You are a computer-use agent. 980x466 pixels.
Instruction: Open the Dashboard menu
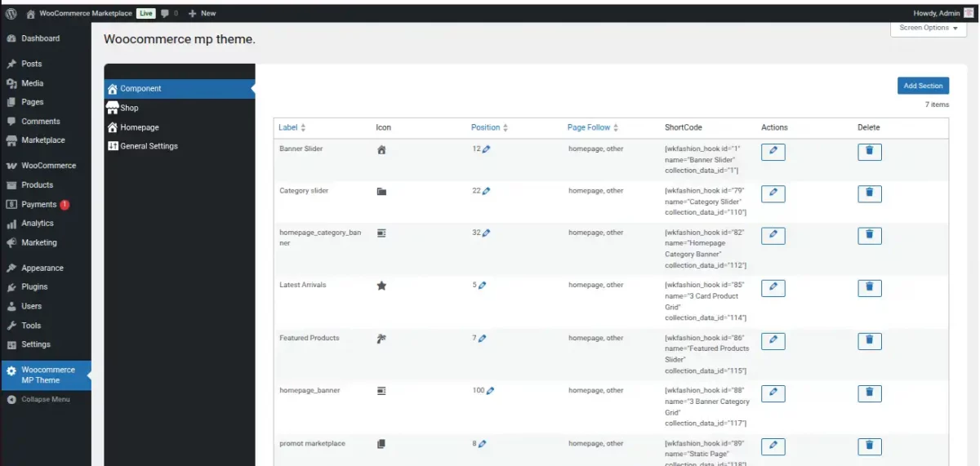[x=40, y=38]
